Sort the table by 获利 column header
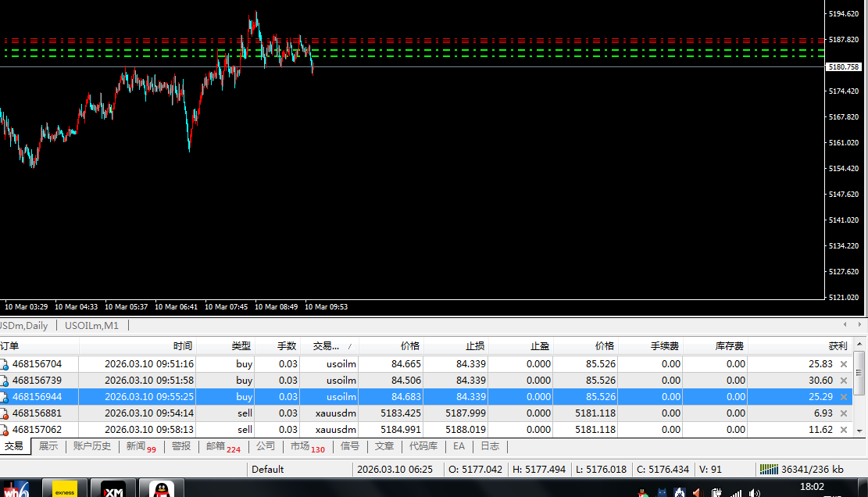 [x=837, y=346]
